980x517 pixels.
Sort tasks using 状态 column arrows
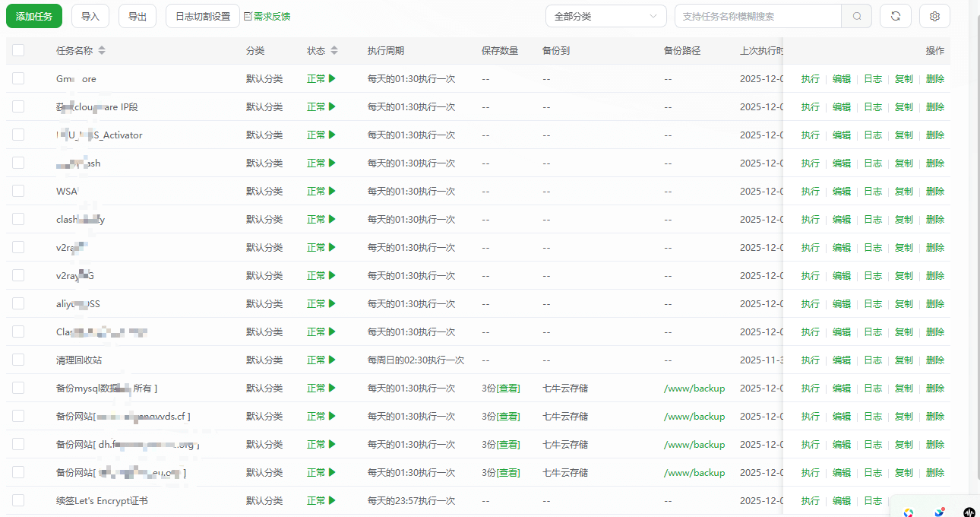(x=334, y=50)
